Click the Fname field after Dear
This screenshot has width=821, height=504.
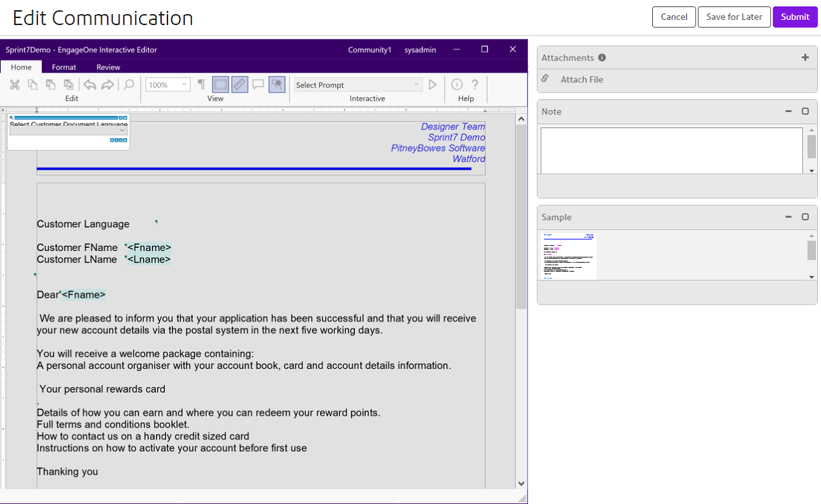click(84, 295)
